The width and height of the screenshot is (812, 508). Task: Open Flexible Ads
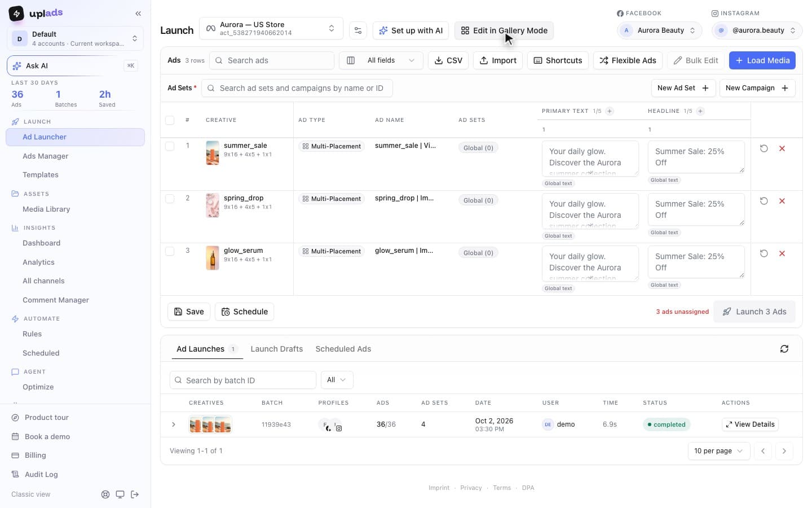click(628, 60)
